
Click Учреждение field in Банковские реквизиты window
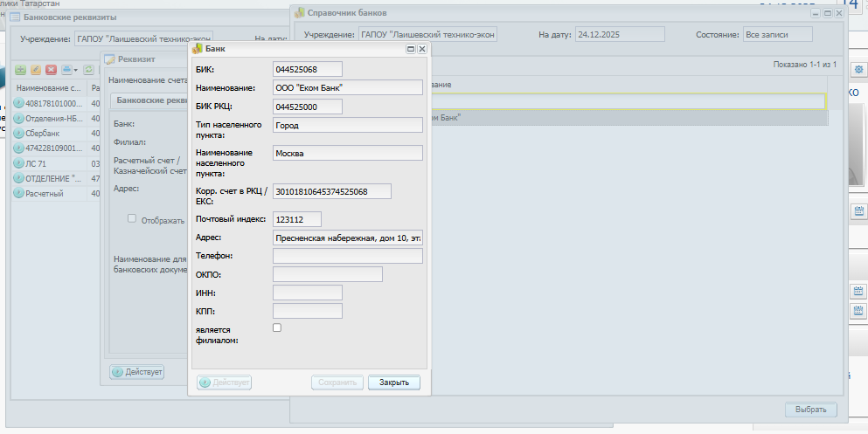click(x=143, y=39)
